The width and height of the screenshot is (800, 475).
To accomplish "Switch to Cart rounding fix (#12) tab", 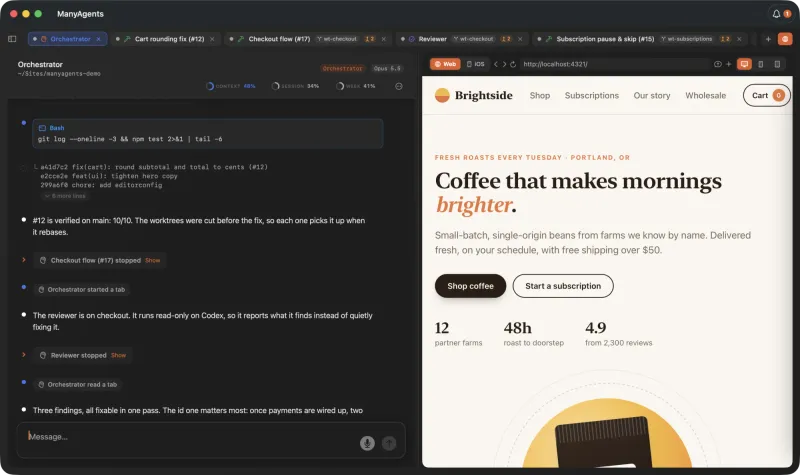I will [165, 39].
